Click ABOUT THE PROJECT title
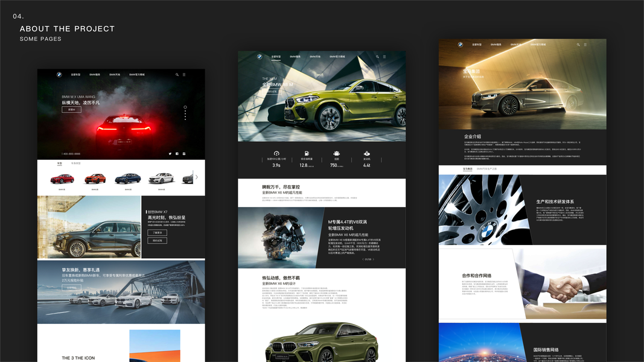Screen dimensions: 644x362 point(68,29)
